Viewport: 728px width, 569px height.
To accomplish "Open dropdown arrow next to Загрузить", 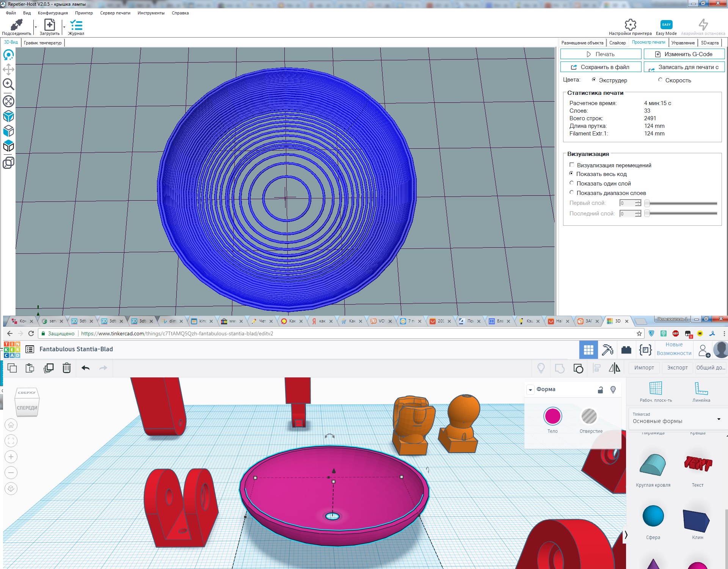I will (64, 27).
